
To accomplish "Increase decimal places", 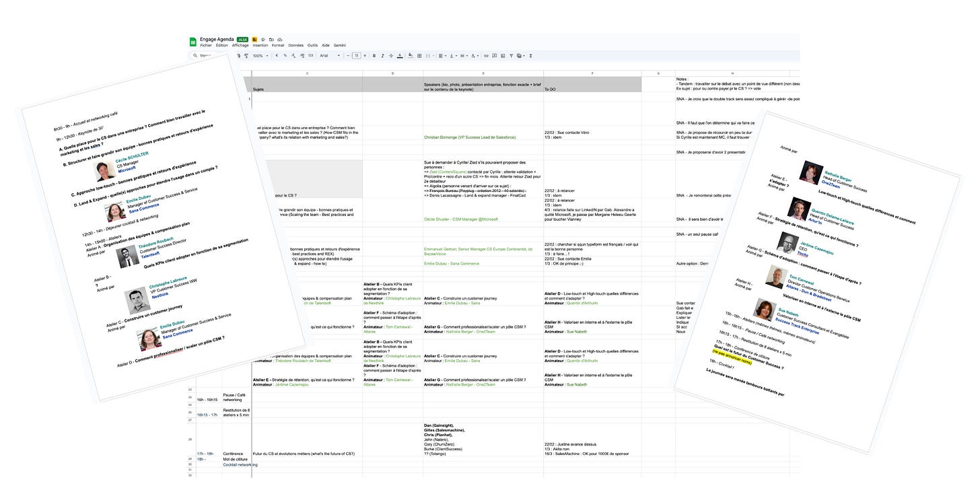I will click(x=302, y=55).
